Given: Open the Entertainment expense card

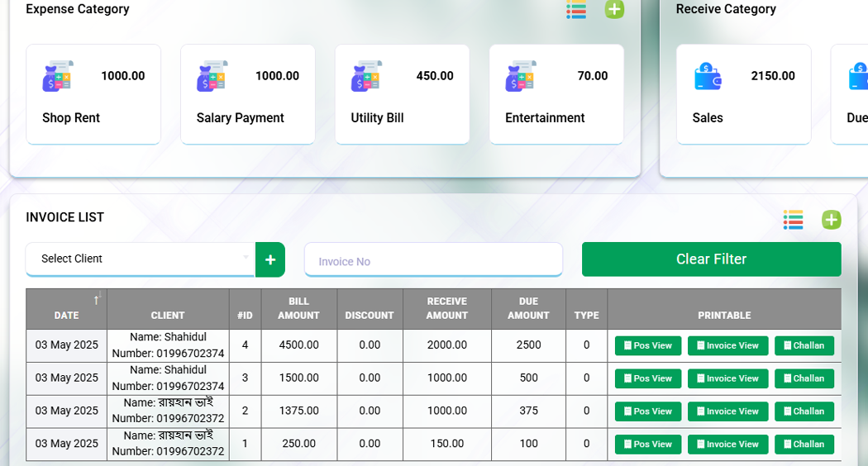Looking at the screenshot, I should coord(556,94).
